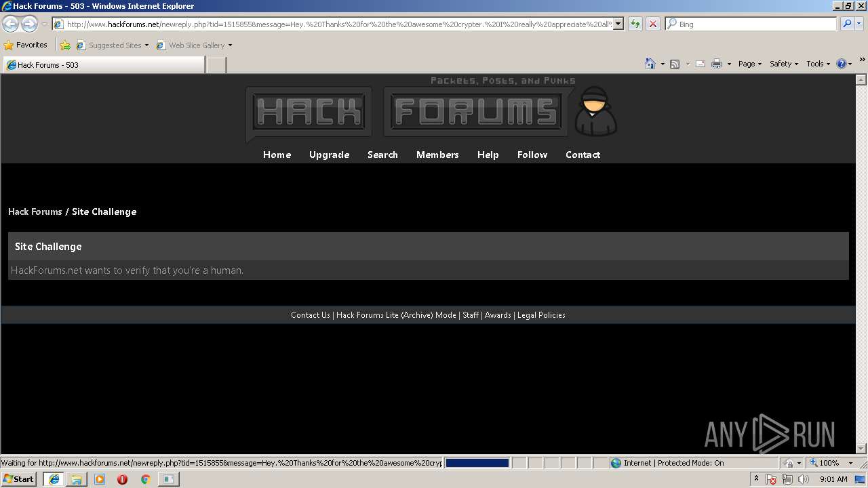Click the Help question mark icon

(x=842, y=64)
